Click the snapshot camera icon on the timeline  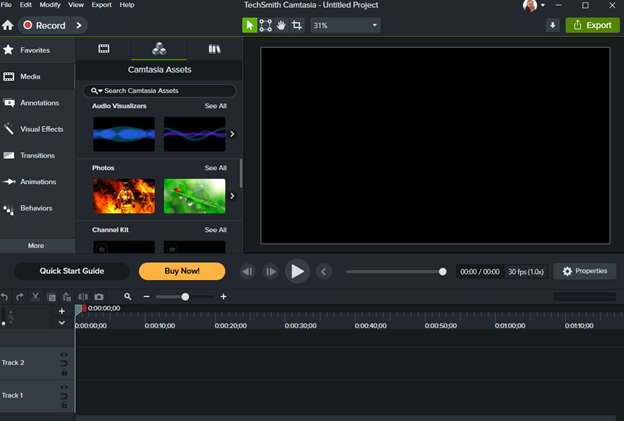pyautogui.click(x=99, y=297)
